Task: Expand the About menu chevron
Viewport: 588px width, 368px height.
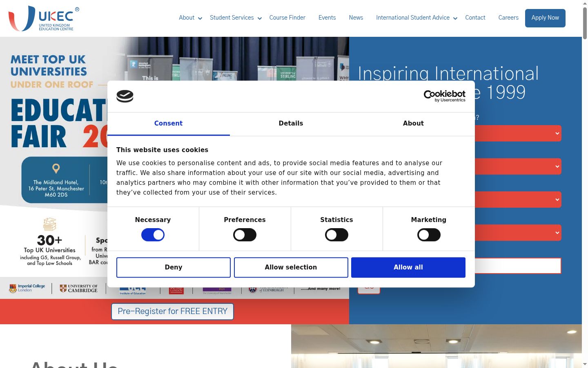Action: coord(200,18)
